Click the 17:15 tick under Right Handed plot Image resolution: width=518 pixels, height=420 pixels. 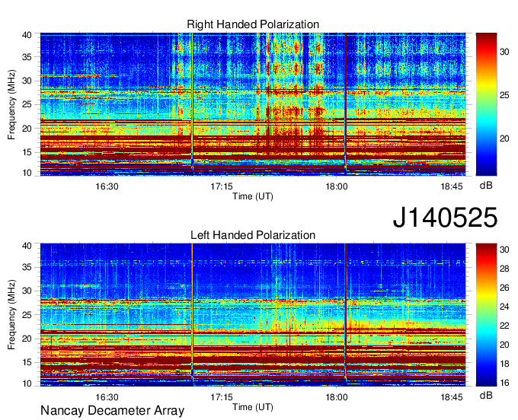(222, 186)
